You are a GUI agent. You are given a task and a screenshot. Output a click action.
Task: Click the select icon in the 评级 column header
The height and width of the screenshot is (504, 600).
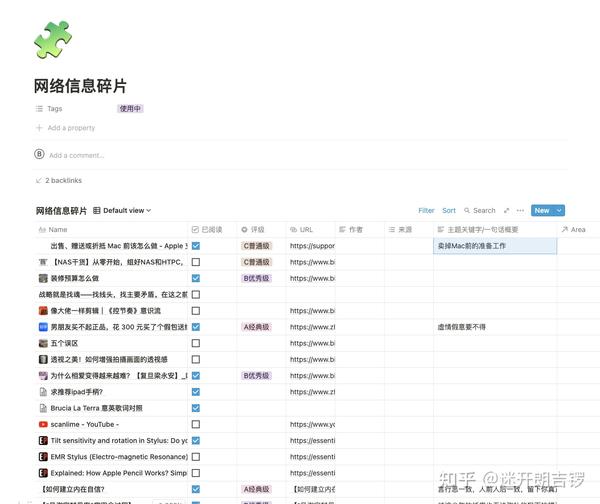[x=244, y=230]
